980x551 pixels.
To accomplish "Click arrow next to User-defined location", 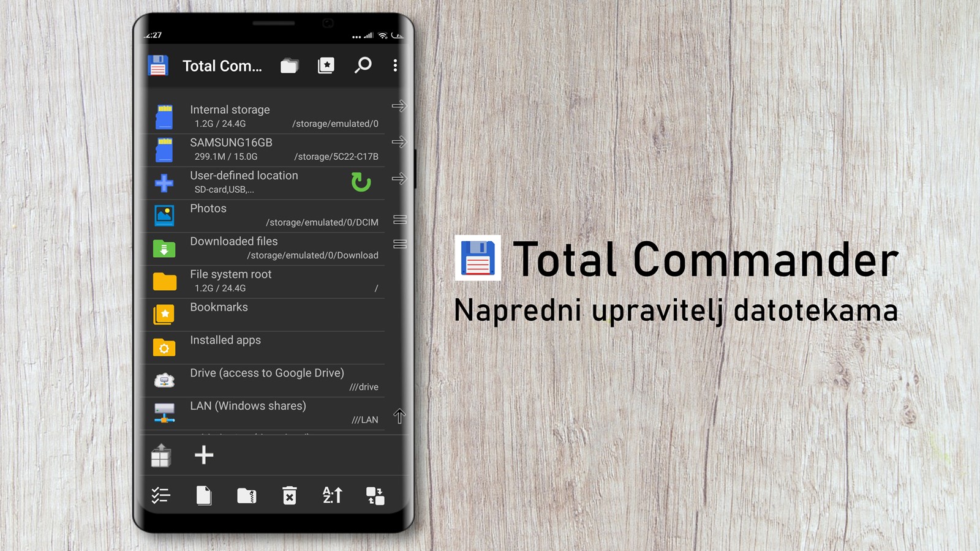I will [x=399, y=179].
